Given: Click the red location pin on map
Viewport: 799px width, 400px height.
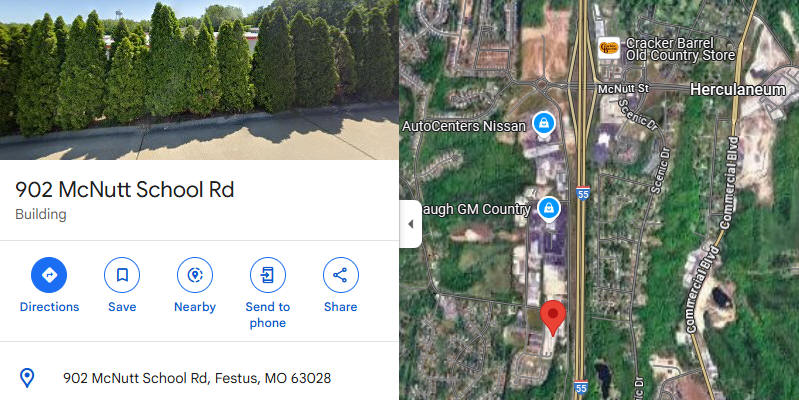Looking at the screenshot, I should pos(553,318).
